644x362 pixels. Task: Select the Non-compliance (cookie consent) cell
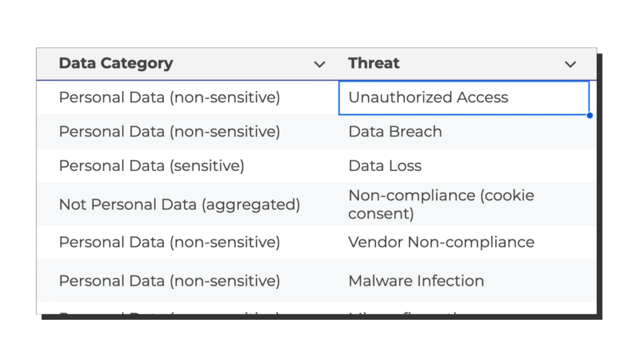(x=441, y=204)
